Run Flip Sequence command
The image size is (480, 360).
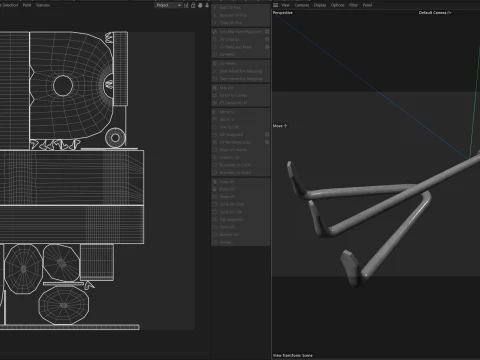pos(240,220)
